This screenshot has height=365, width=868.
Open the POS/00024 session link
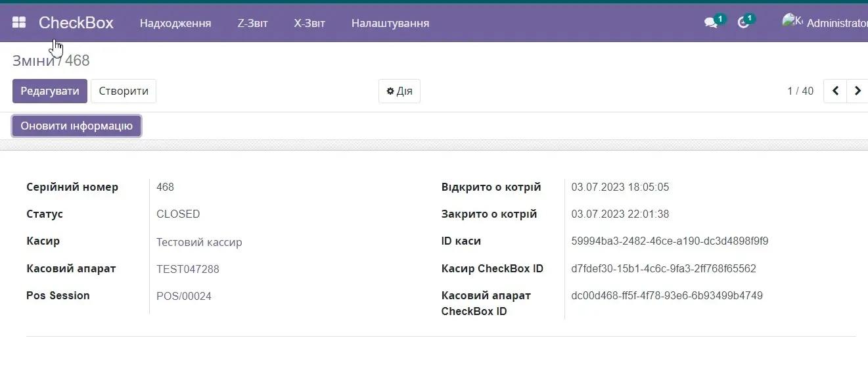[x=184, y=296]
